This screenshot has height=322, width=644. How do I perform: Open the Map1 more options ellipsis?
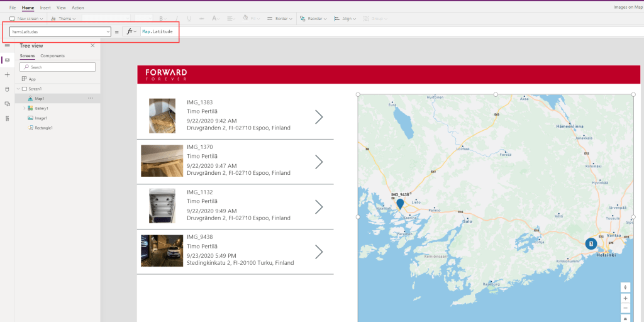(x=90, y=99)
